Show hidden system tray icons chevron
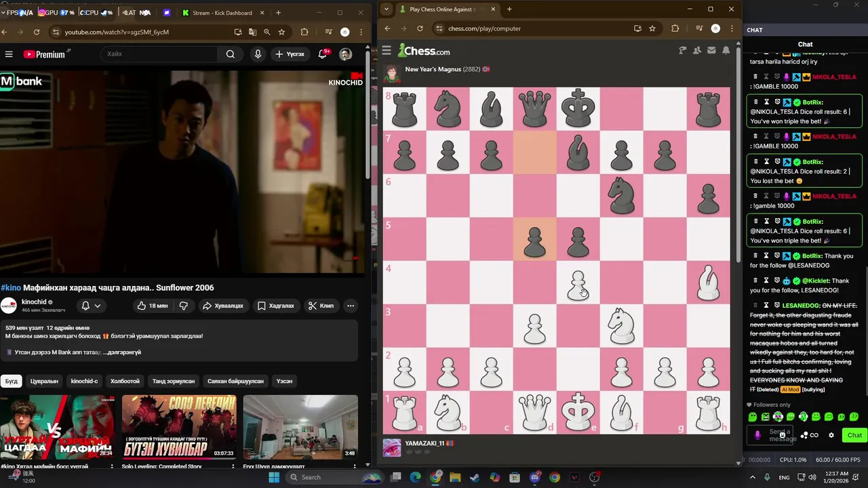 click(x=753, y=477)
